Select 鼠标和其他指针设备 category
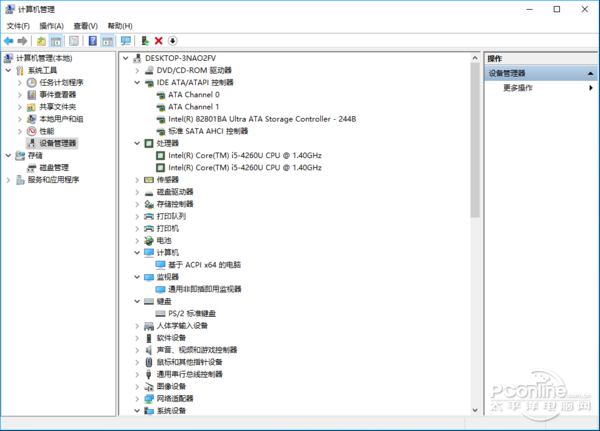This screenshot has width=600, height=431. coord(189,362)
